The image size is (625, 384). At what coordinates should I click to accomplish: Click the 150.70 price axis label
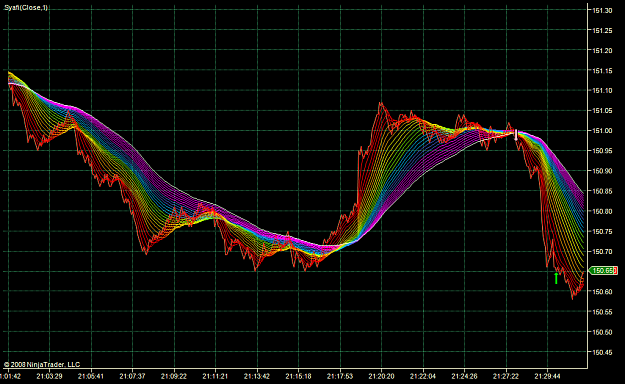[x=602, y=252]
